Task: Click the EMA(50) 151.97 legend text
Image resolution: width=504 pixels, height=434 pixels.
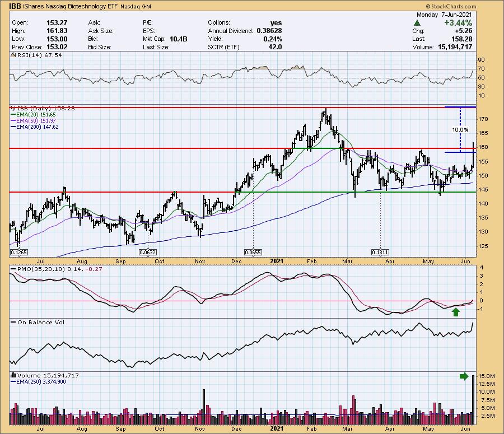Action: point(36,120)
